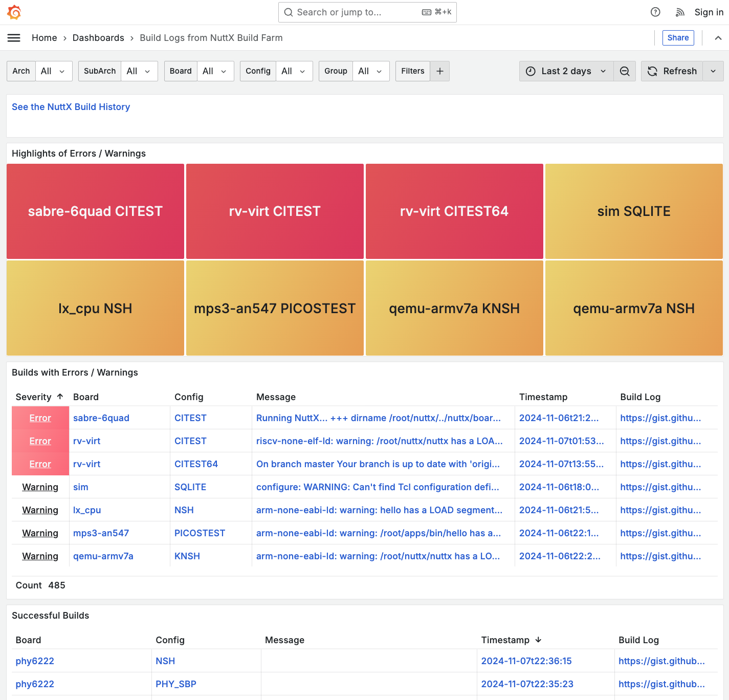Click the Share button

678,38
